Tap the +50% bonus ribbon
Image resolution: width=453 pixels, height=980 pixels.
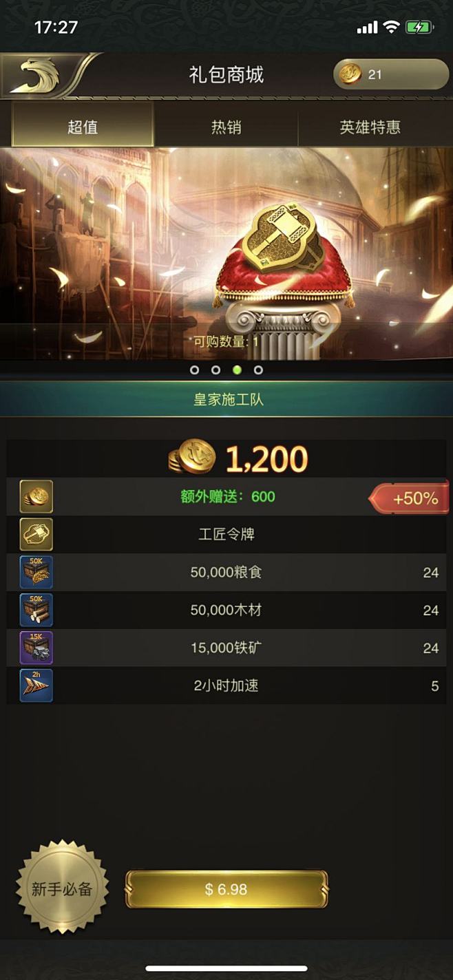tap(410, 498)
